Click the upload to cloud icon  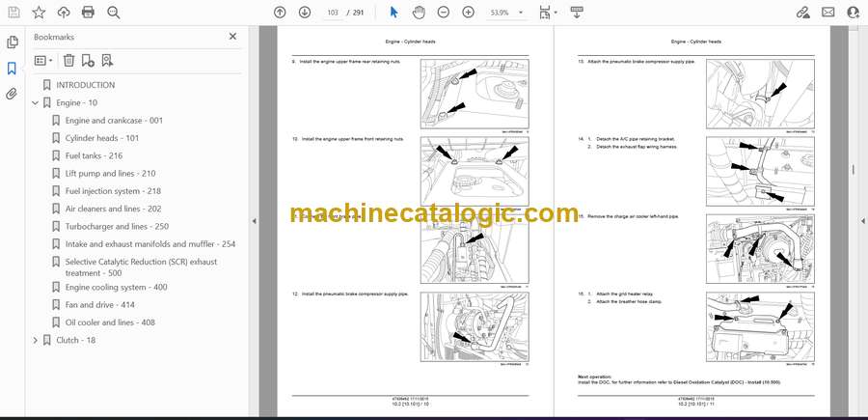[x=64, y=13]
